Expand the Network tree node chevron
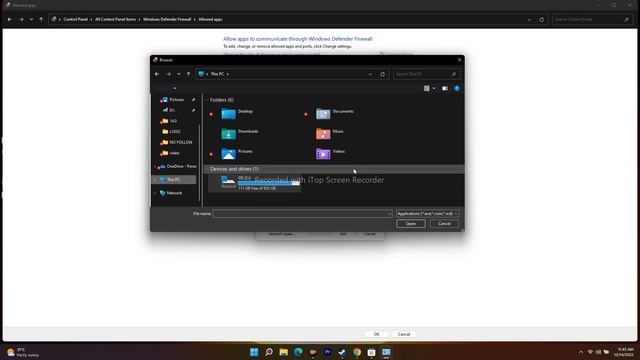The image size is (640, 360). (155, 193)
